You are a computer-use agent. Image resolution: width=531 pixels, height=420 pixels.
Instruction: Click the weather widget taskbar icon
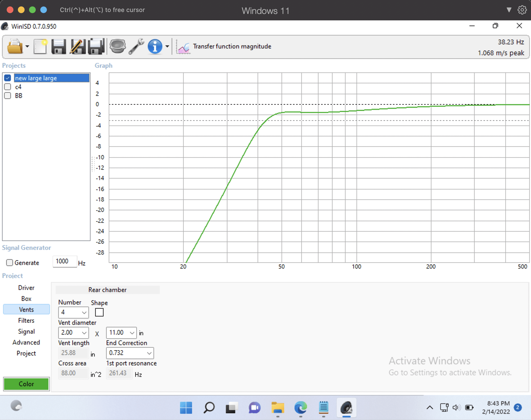click(16, 406)
